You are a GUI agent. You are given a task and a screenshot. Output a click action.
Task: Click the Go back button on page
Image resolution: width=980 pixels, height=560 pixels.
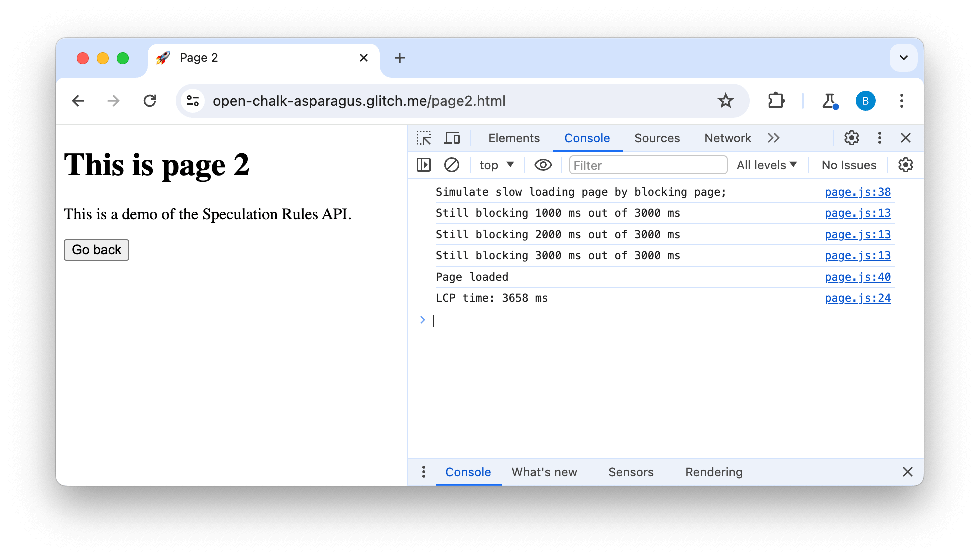pyautogui.click(x=96, y=249)
